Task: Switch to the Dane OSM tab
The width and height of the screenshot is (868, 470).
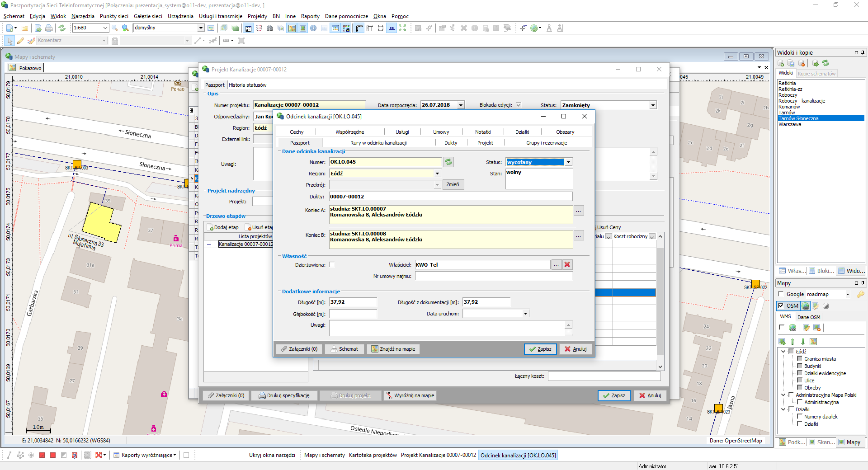Action: coord(809,317)
